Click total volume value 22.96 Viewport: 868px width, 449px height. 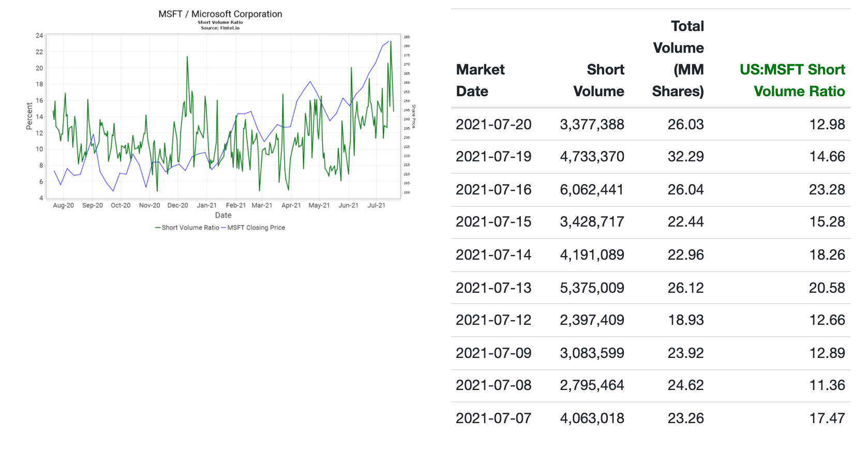[686, 255]
